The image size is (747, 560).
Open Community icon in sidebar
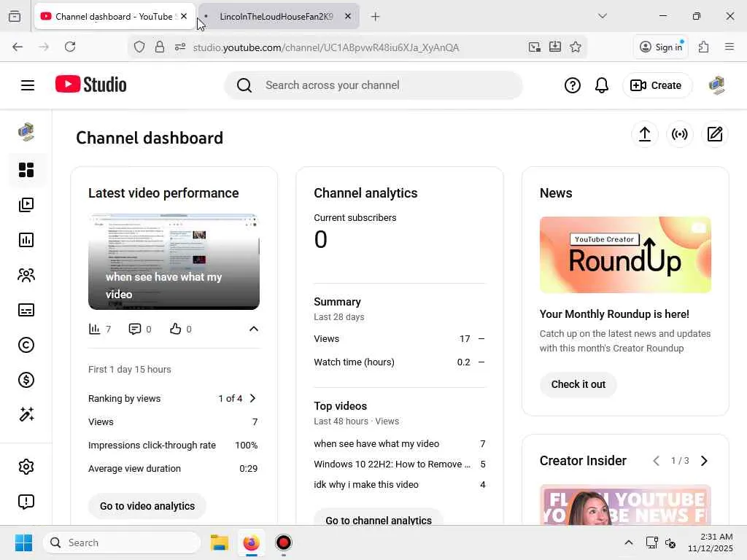pos(26,275)
